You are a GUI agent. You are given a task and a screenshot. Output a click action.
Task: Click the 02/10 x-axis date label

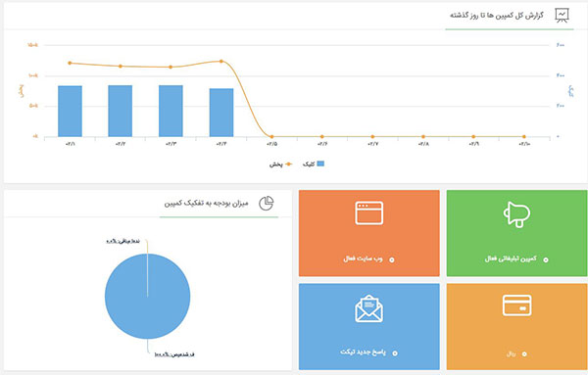tap(524, 144)
